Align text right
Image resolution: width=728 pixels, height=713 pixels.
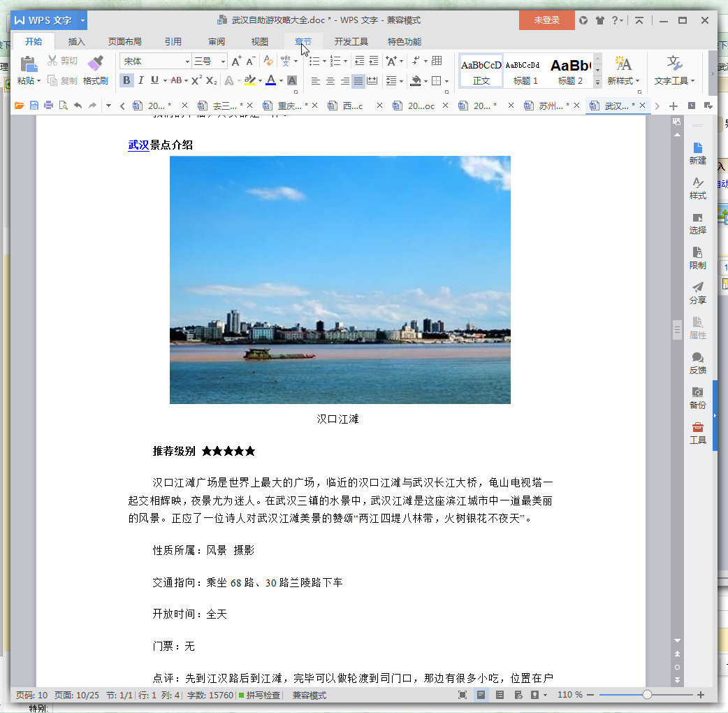(x=345, y=81)
